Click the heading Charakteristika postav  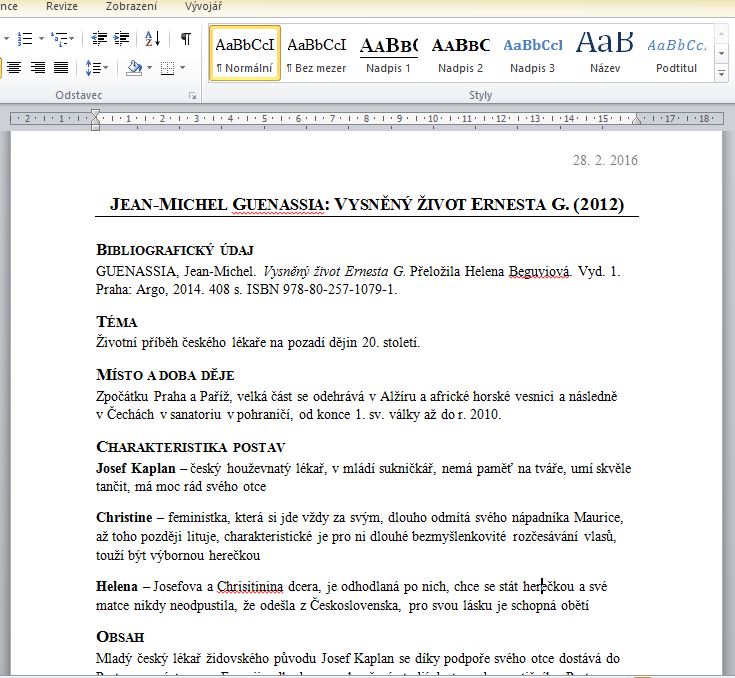tap(191, 447)
